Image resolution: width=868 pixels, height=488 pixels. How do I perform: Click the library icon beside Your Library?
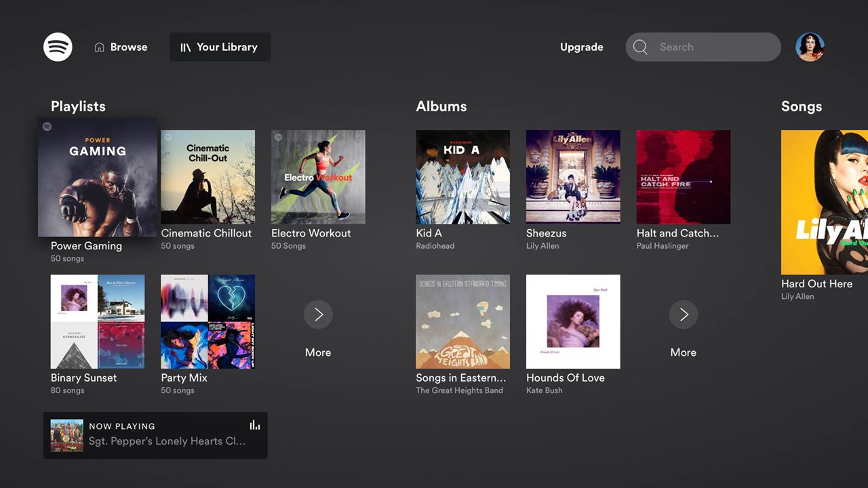tap(185, 47)
